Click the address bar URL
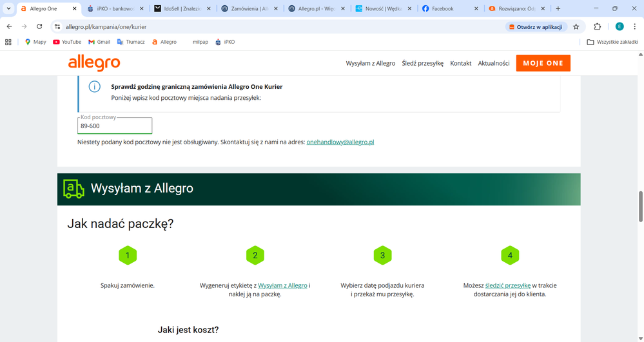Viewport: 644px width, 342px height. coord(106,26)
